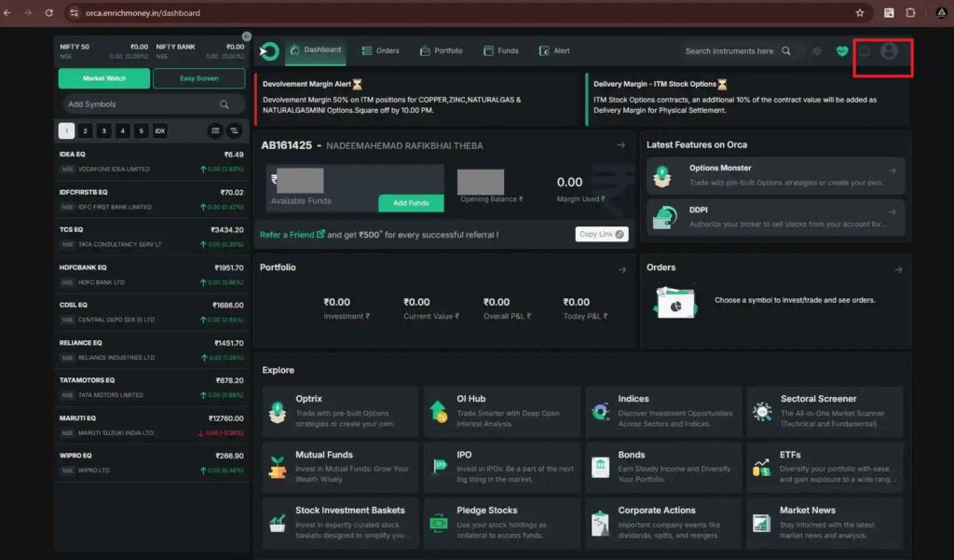The image size is (954, 560).
Task: Select the IDX watchlist
Action: tap(160, 130)
